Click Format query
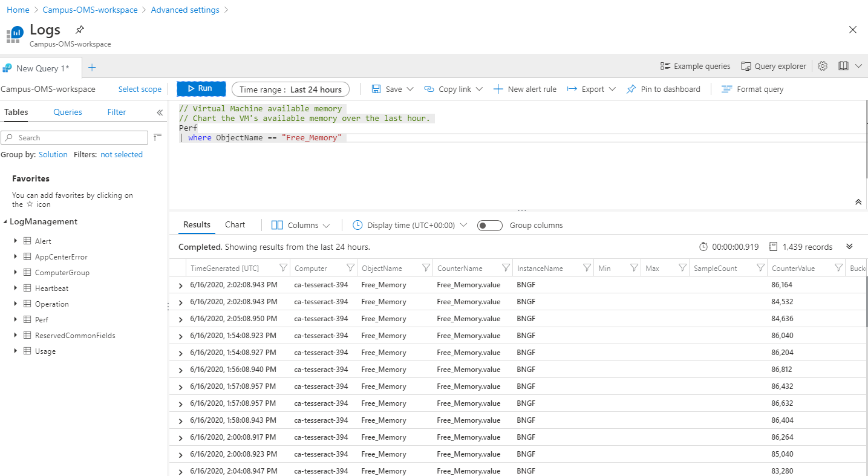This screenshot has width=868, height=476. pyautogui.click(x=752, y=89)
